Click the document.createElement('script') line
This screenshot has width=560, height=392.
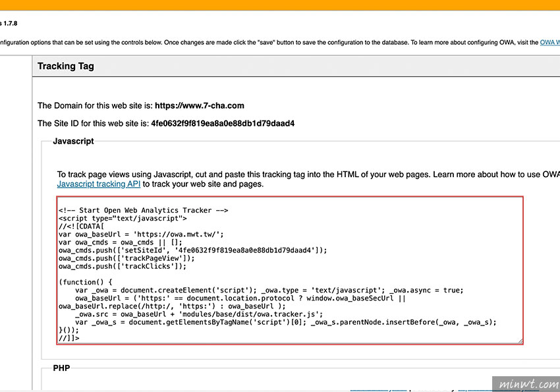(x=269, y=291)
